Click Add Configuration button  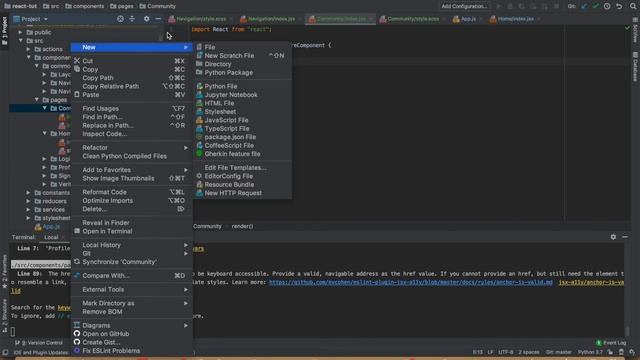[464, 6]
